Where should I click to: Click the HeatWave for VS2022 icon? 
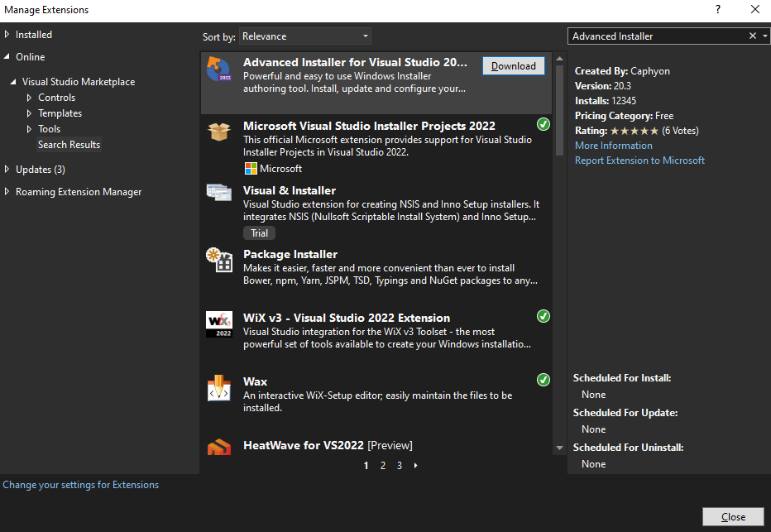(219, 447)
